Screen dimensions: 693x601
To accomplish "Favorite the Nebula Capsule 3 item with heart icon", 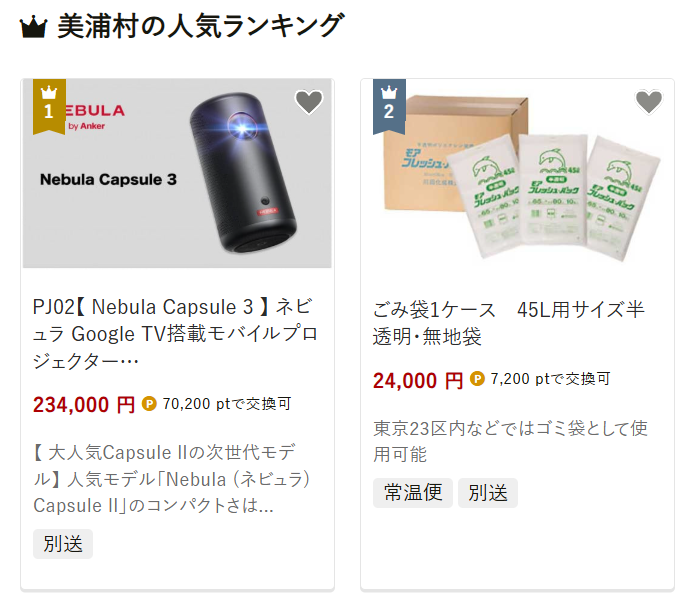I will (x=309, y=102).
